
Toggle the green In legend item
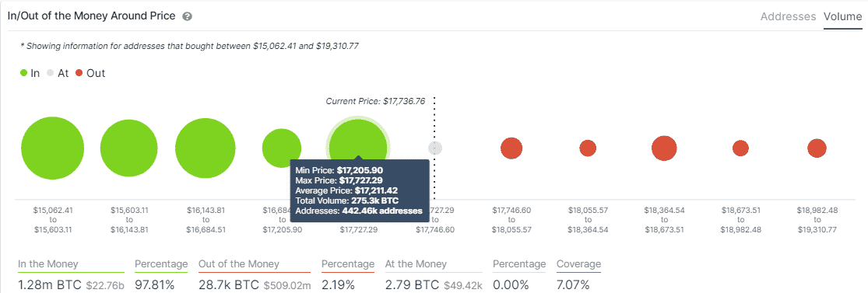click(30, 73)
